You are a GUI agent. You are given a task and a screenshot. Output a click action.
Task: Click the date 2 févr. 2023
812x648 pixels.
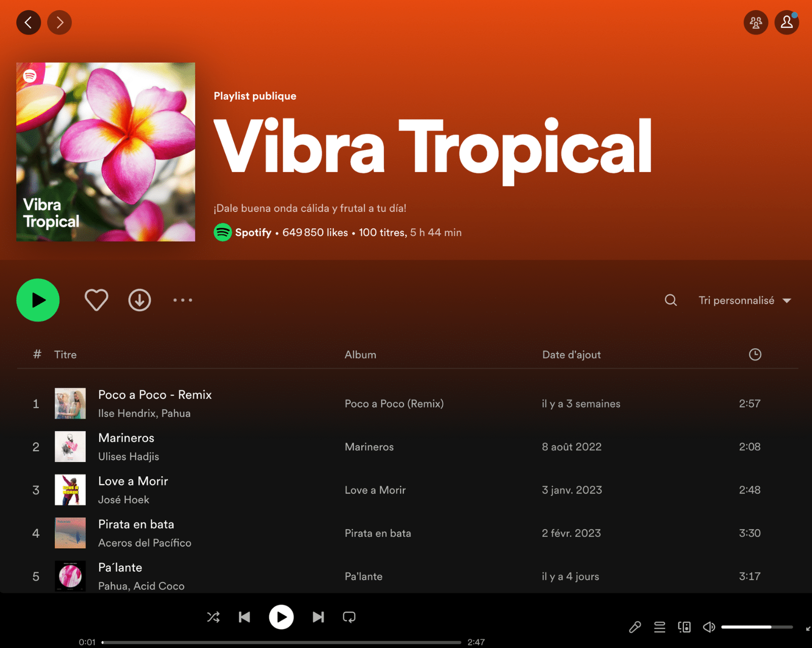571,533
